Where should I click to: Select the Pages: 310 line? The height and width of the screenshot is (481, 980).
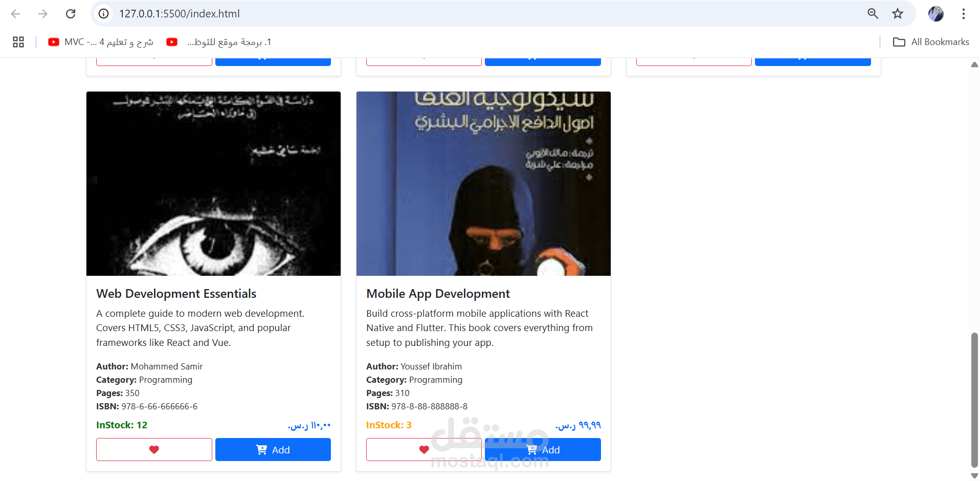click(388, 393)
